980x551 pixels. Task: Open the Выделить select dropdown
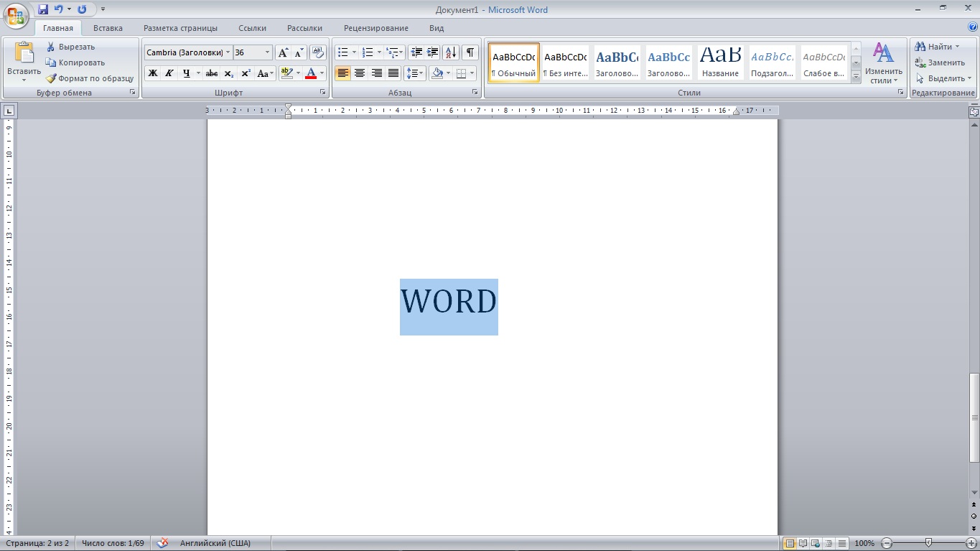click(x=943, y=78)
